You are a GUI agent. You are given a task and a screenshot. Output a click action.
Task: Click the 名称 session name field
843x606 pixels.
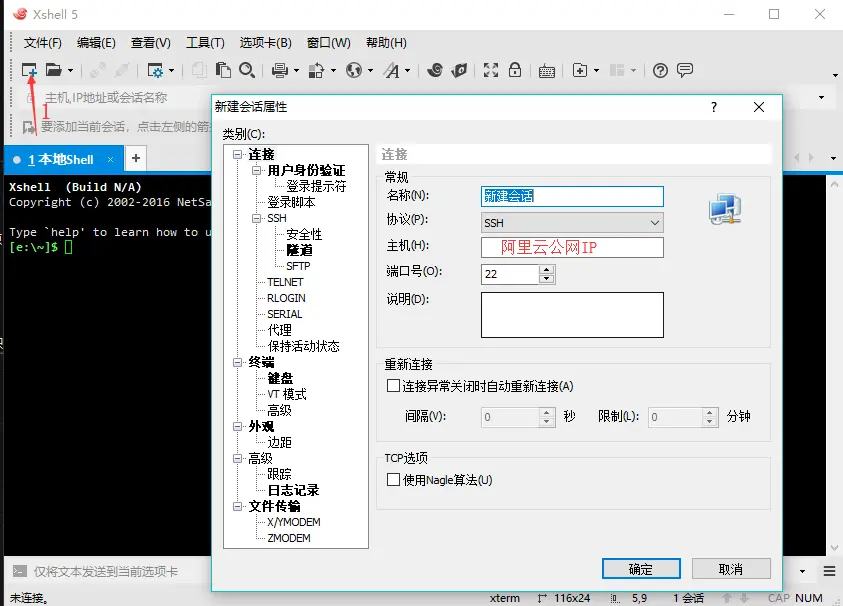point(572,196)
